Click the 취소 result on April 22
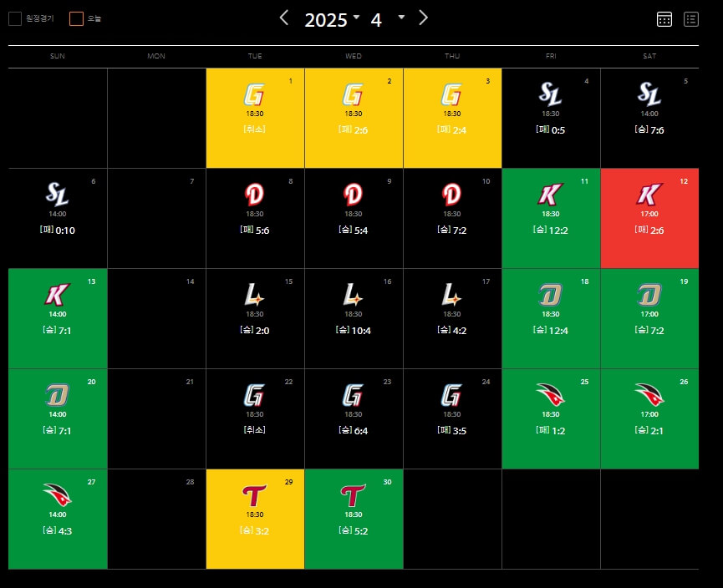 (255, 430)
